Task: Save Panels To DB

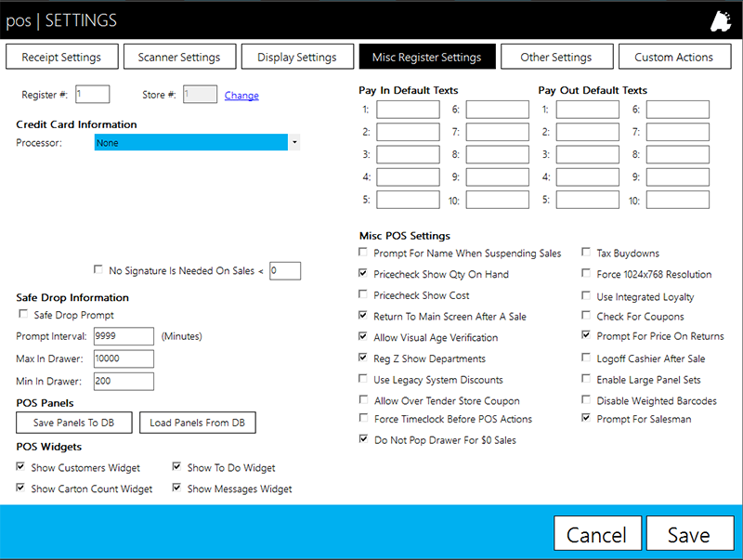Action: coord(74,423)
